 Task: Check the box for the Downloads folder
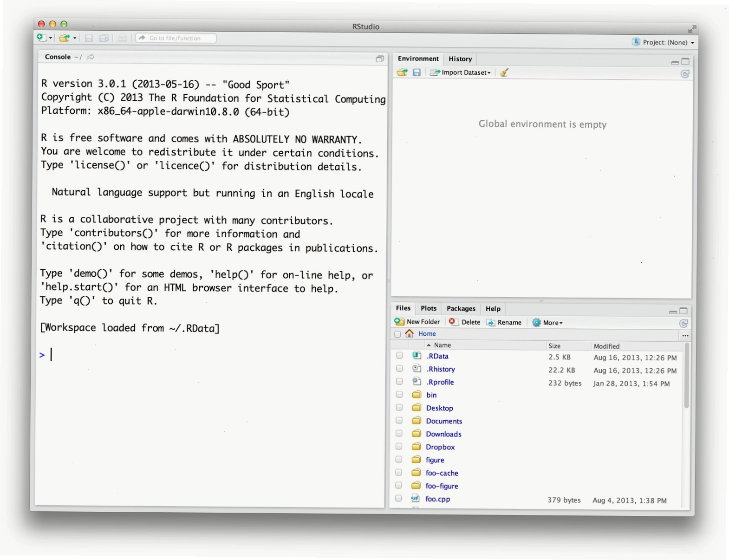399,434
